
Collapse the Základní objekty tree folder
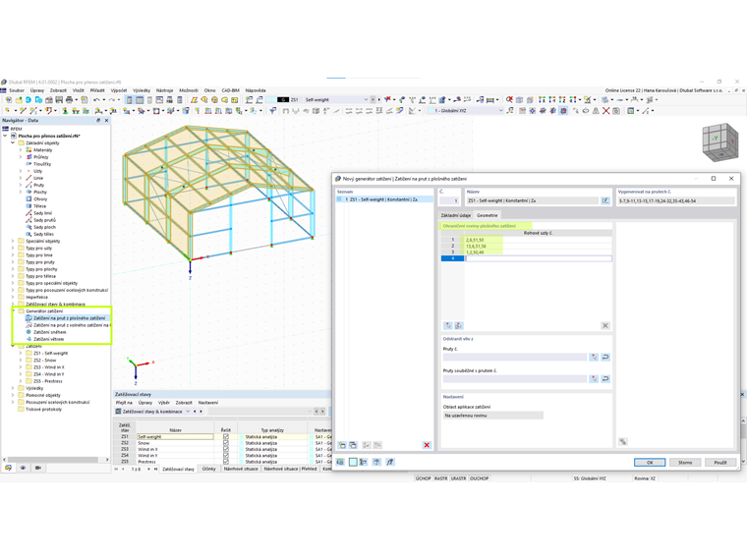tap(13, 142)
